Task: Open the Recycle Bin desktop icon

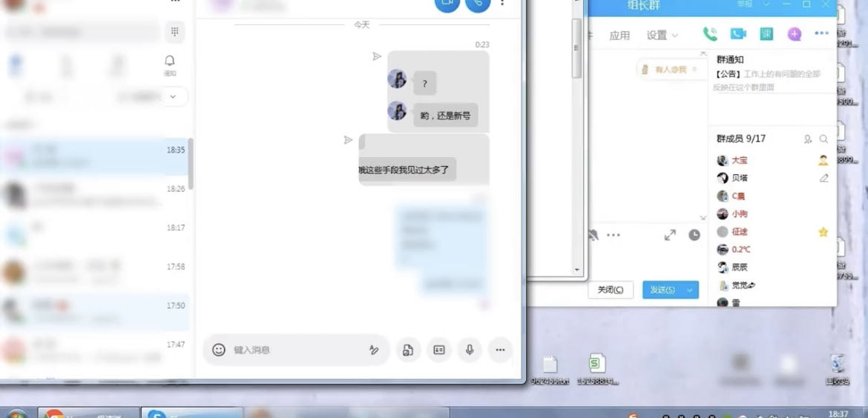Action: [837, 370]
